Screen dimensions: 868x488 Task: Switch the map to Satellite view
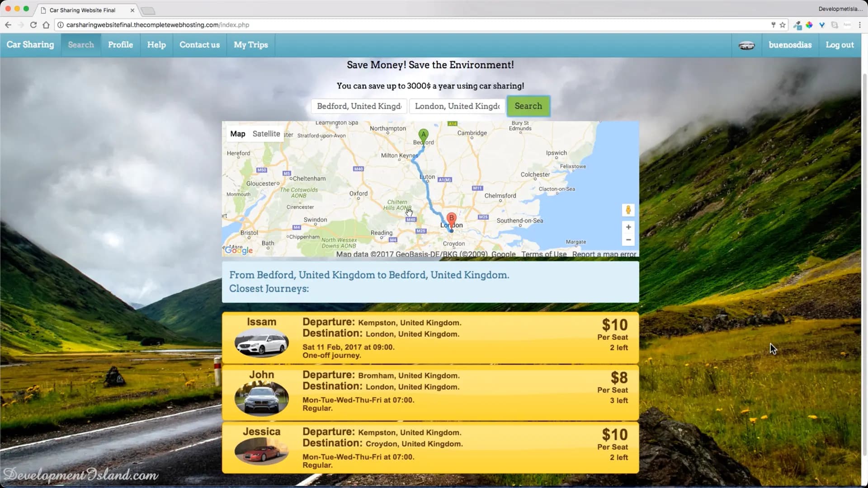266,134
